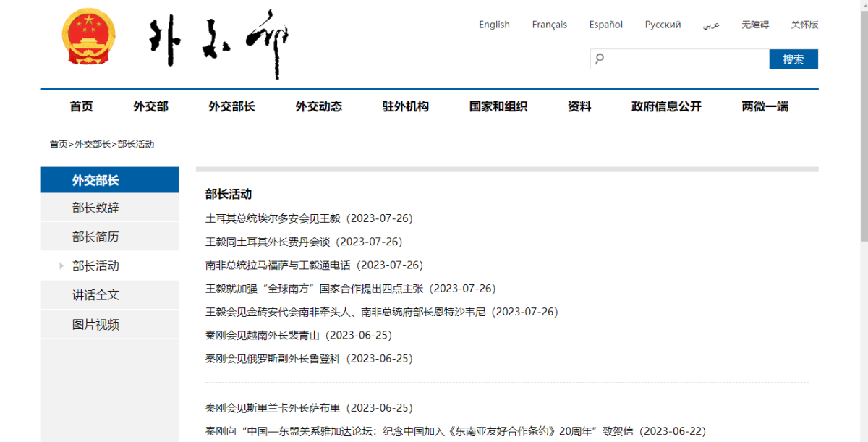Open 外交动态 navigation menu
The height and width of the screenshot is (442, 868).
click(x=318, y=106)
